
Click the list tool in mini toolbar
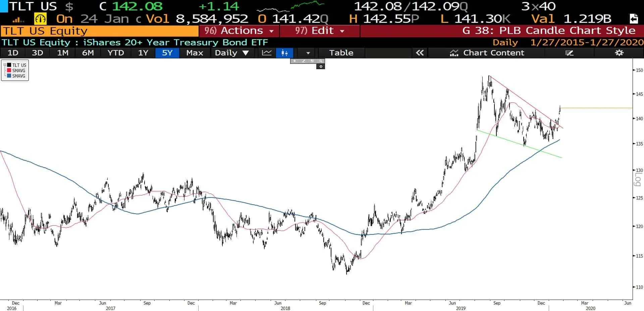[312, 61]
